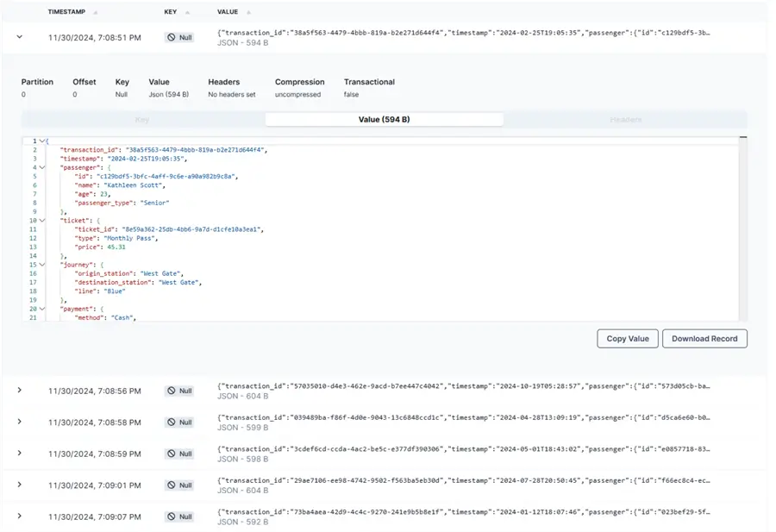
Task: Sort by the TIMESTAMP column arrow
Action: (96, 12)
